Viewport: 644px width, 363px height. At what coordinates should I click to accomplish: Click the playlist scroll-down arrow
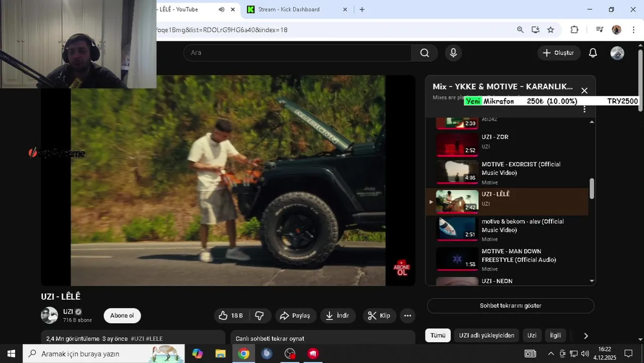point(592,281)
